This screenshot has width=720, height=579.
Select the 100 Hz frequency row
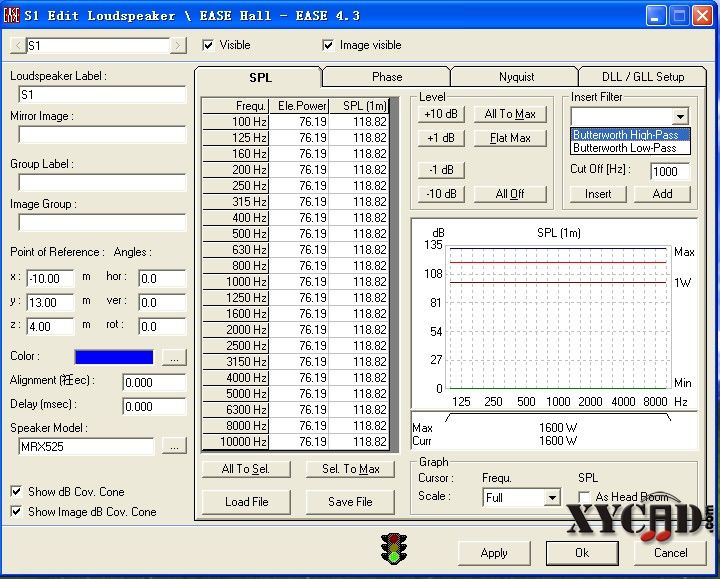click(x=296, y=122)
